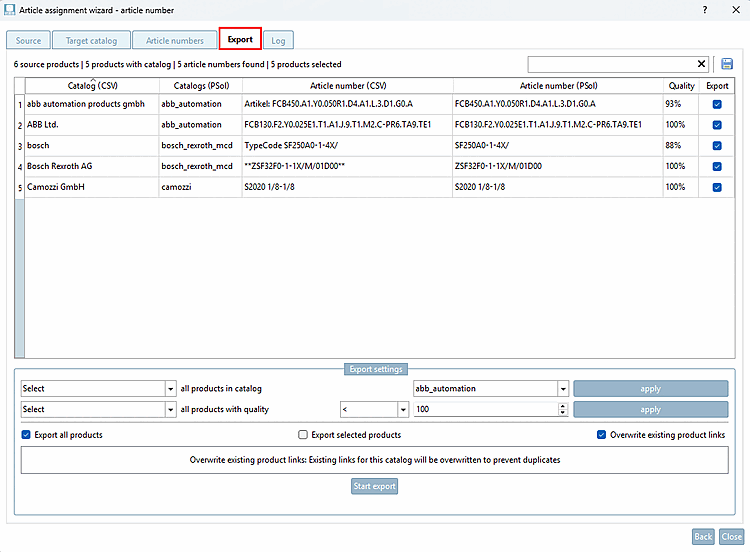This screenshot has height=552, width=750.
Task: Select quality cell '93%'
Action: coord(681,104)
